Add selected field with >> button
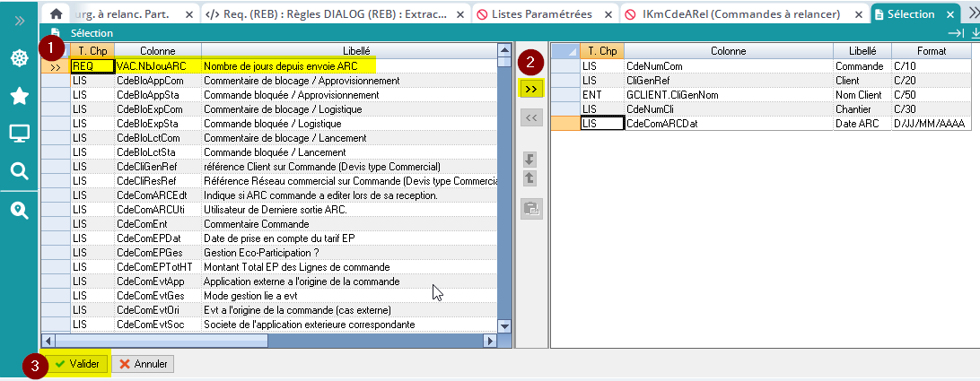This screenshot has height=381, width=980. point(530,89)
